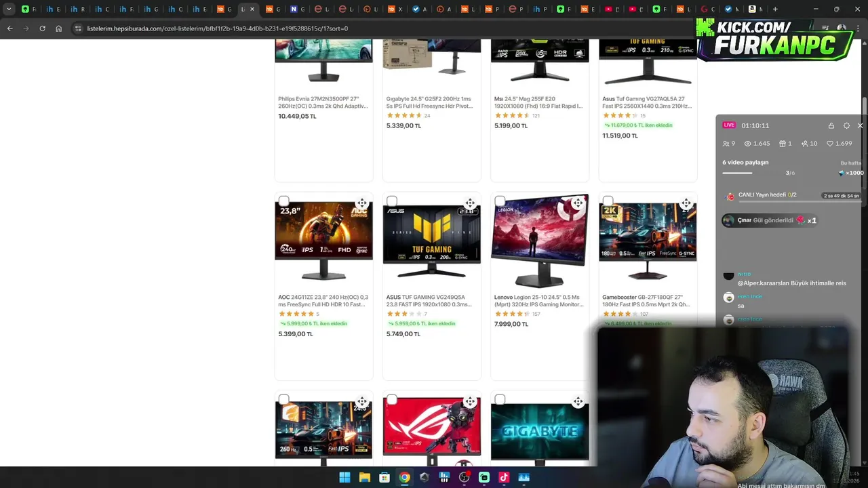
Task: Open the Gamebooster GB-27F180QF product link
Action: [646, 301]
